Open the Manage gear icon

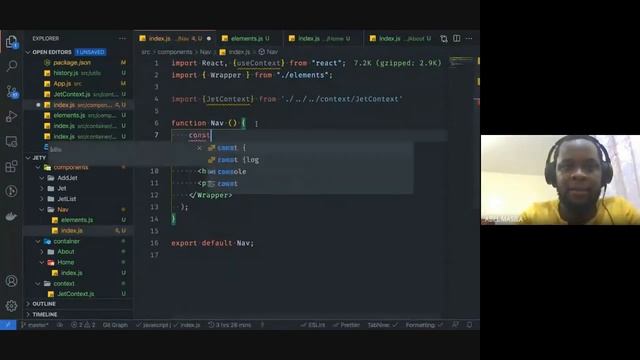11,306
